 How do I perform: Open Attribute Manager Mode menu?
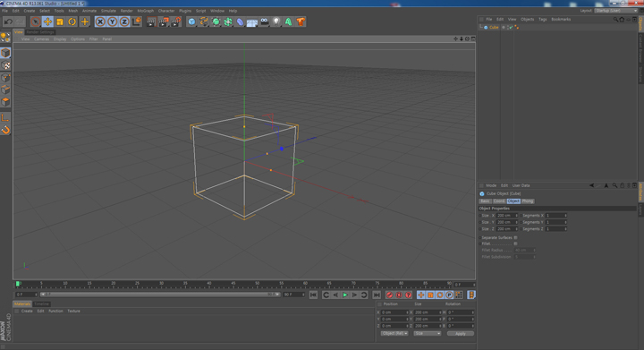coord(491,185)
